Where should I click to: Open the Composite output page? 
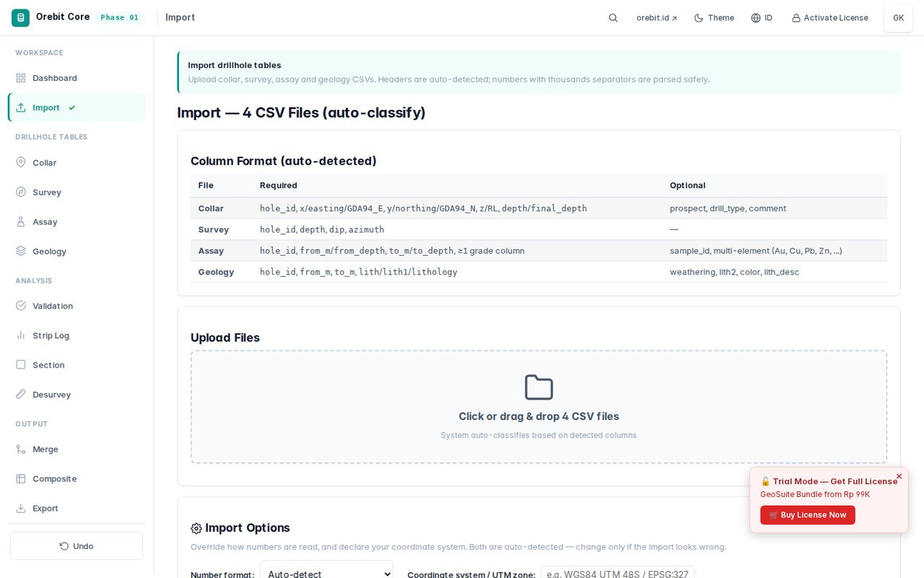77,479
